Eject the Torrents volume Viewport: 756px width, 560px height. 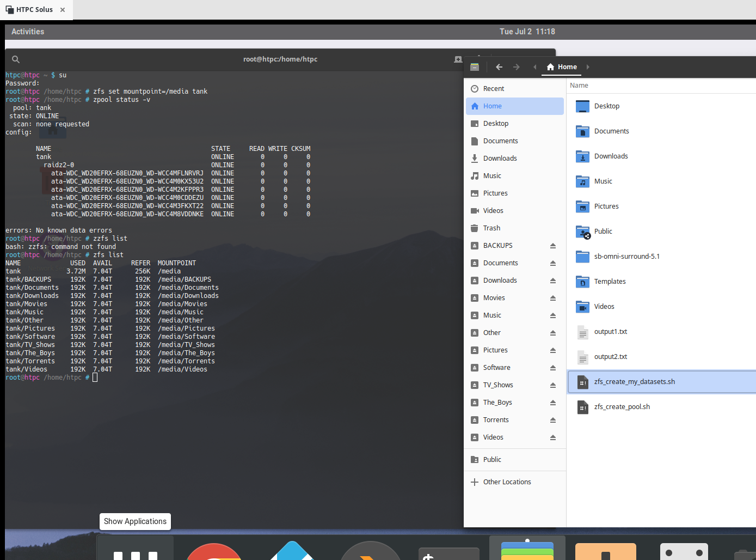tap(553, 420)
